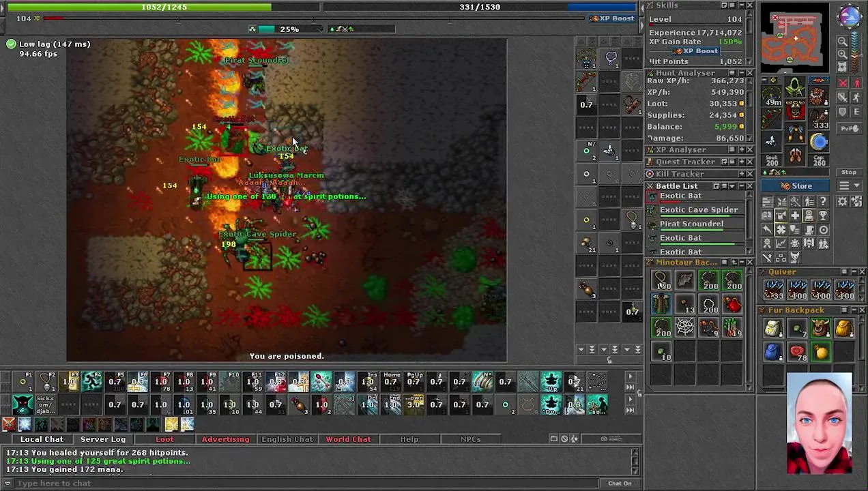Switch to the Local Chat tab
Screen dimensions: 868x491
coord(42,439)
